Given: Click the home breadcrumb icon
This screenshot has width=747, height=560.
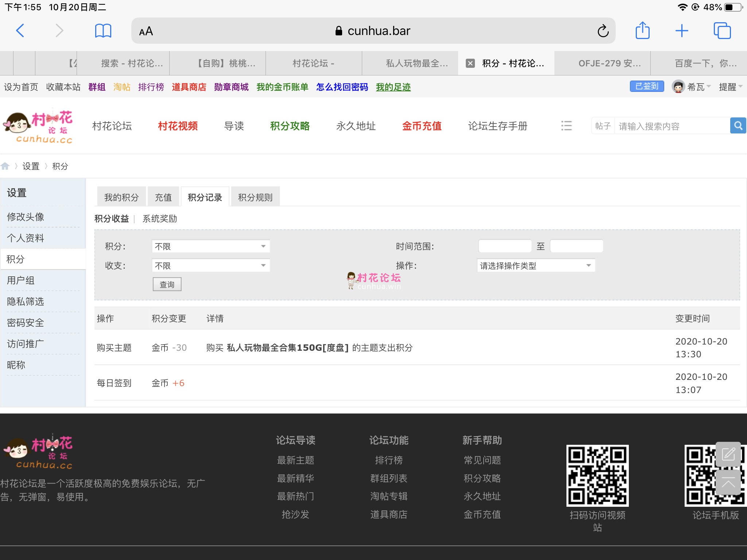Looking at the screenshot, I should tap(5, 166).
